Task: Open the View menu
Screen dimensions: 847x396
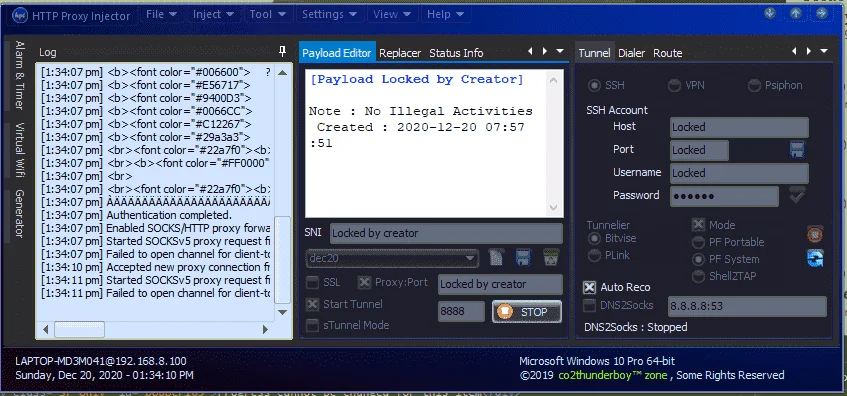Action: 392,14
